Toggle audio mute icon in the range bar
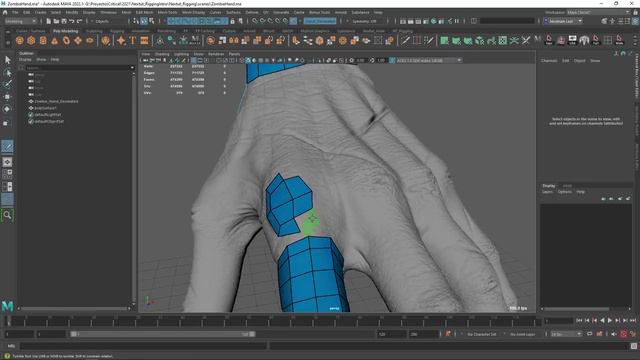Image resolution: width=640 pixels, height=360 pixels. [614, 334]
